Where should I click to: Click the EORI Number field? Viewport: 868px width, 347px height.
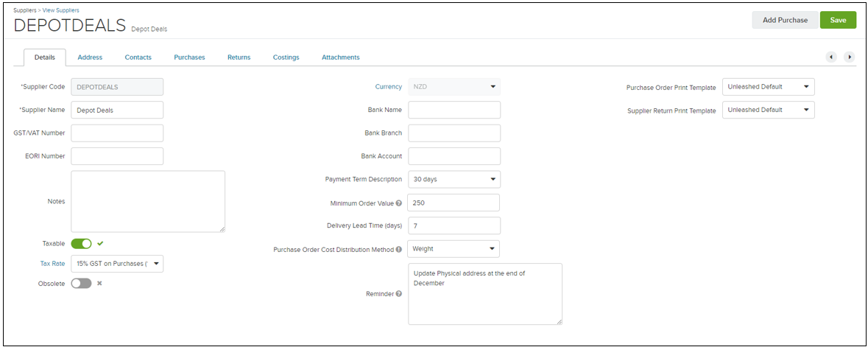tap(117, 156)
